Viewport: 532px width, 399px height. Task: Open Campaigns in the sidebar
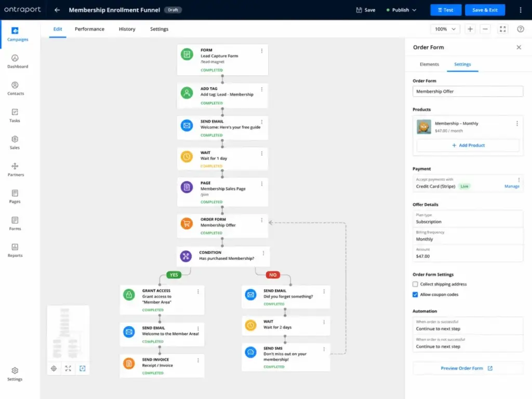click(x=18, y=34)
